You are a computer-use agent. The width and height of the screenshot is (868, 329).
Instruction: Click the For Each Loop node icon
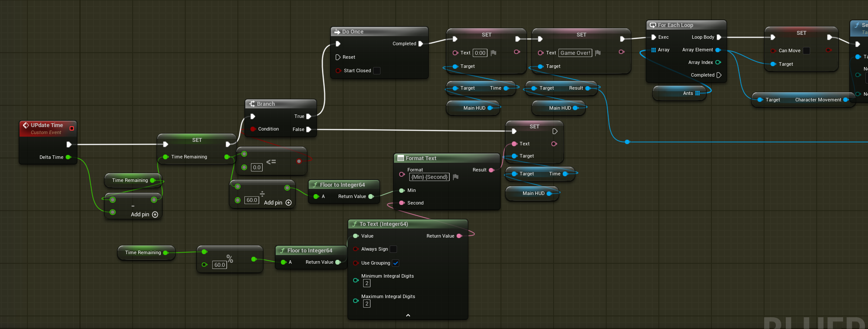click(x=653, y=25)
